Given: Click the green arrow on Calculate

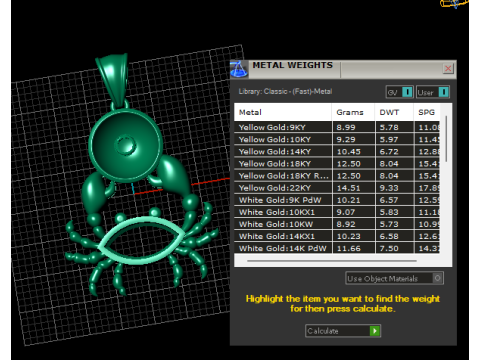Looking at the screenshot, I should [375, 331].
